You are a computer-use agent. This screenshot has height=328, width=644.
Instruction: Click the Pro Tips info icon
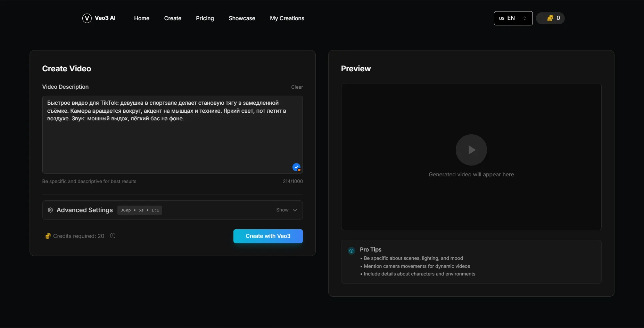tap(351, 250)
